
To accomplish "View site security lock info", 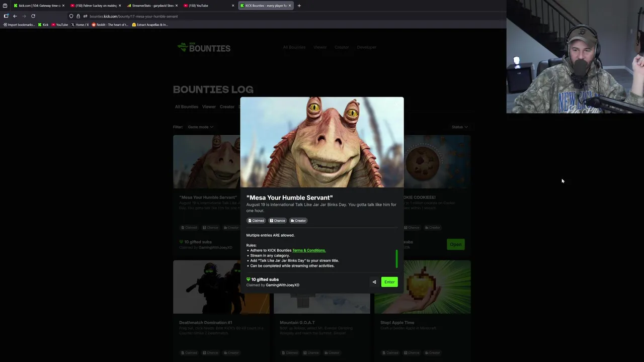I will (78, 16).
